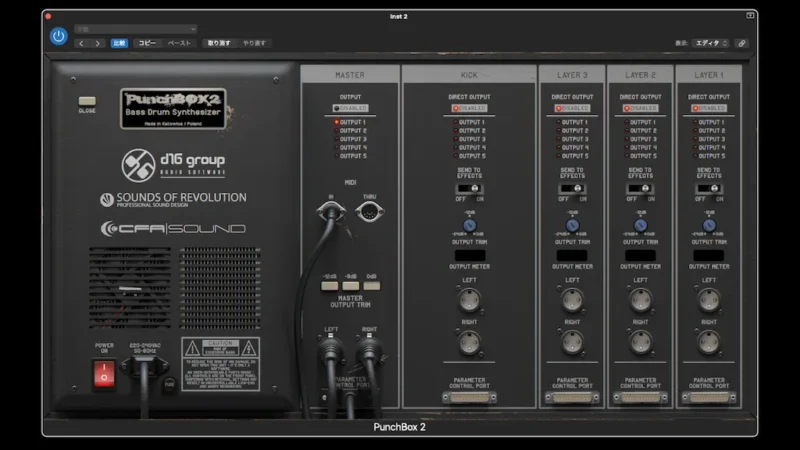Adjust the LAYER 3 output trim knob

coord(572,225)
